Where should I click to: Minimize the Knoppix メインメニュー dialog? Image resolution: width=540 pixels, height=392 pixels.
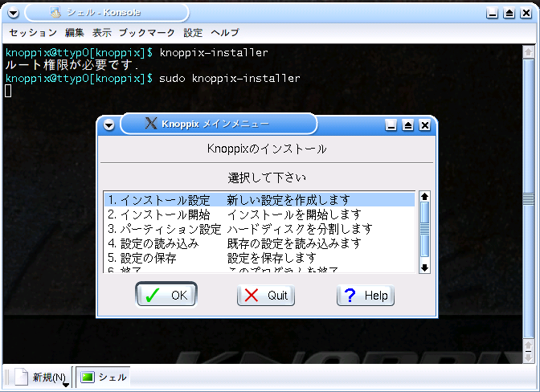pyautogui.click(x=391, y=125)
